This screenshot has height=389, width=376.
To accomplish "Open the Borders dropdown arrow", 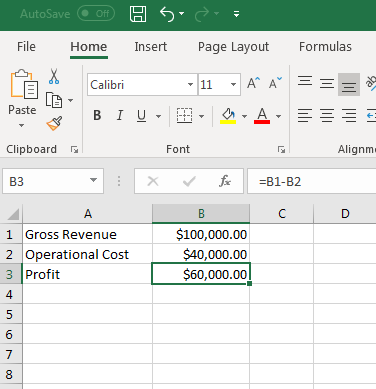I will click(x=201, y=116).
